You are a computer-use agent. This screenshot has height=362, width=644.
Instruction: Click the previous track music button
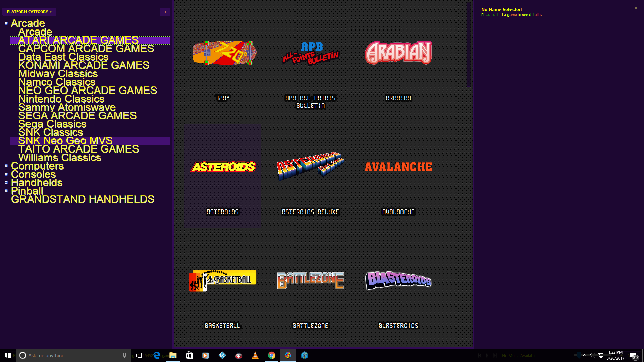tap(480, 355)
